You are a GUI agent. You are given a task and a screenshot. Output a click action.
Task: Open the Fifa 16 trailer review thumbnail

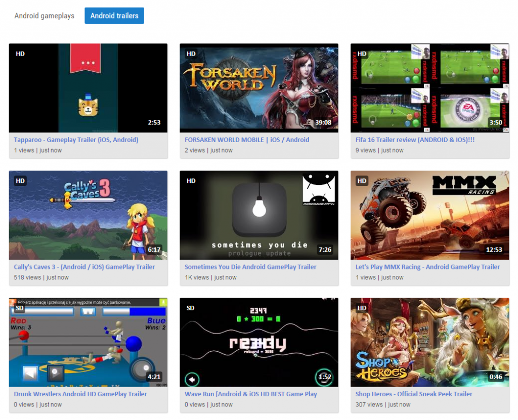click(x=430, y=88)
